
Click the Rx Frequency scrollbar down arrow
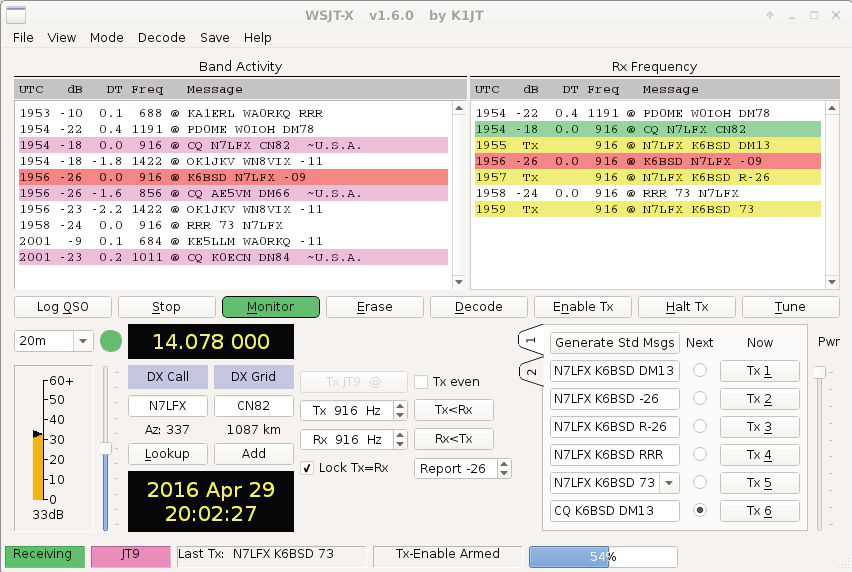pyautogui.click(x=832, y=282)
